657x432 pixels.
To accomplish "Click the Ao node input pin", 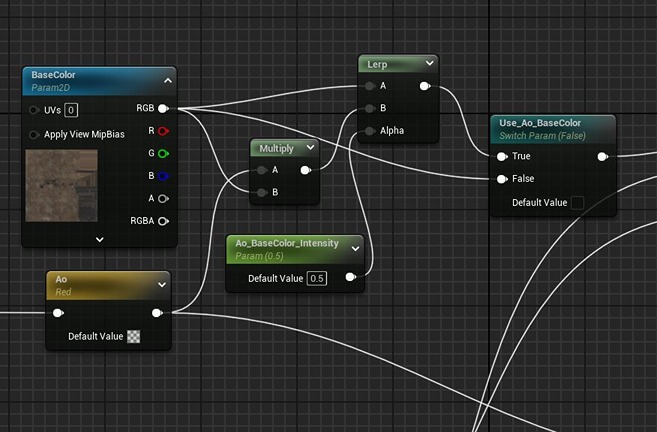I will click(x=58, y=313).
